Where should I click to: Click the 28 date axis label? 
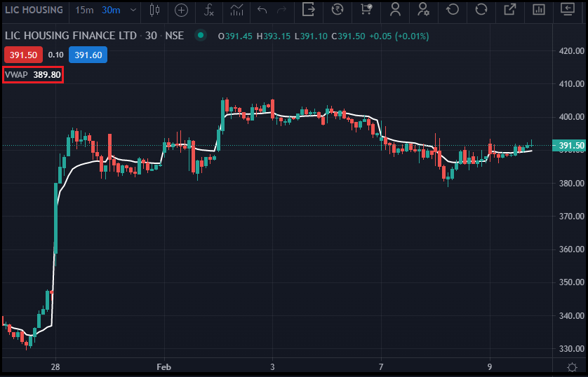55,367
